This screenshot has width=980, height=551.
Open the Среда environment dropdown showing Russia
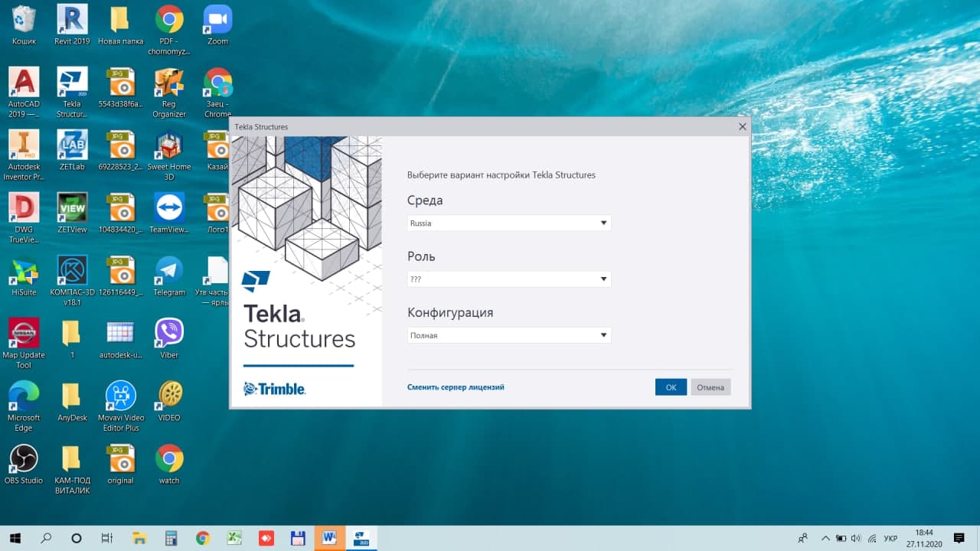509,223
